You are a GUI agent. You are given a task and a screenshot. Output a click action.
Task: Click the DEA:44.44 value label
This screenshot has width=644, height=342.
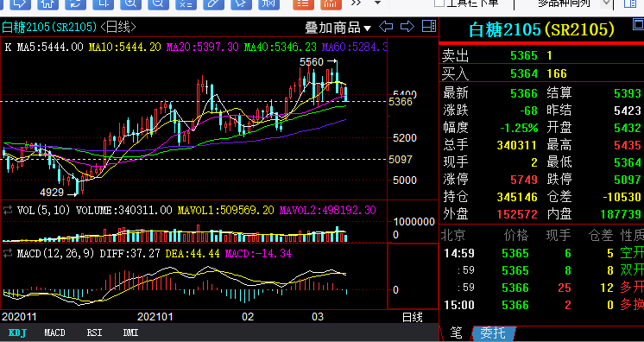193,254
